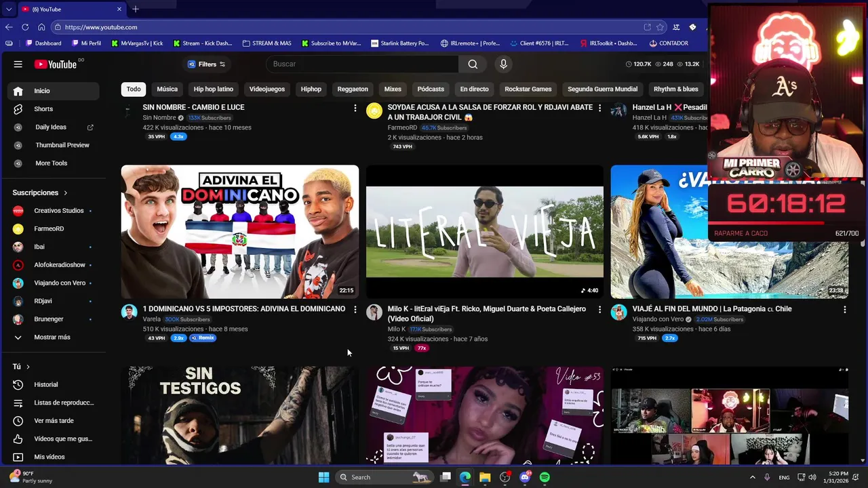This screenshot has width=868, height=488.
Task: Open Discord from the taskbar
Action: [525, 477]
